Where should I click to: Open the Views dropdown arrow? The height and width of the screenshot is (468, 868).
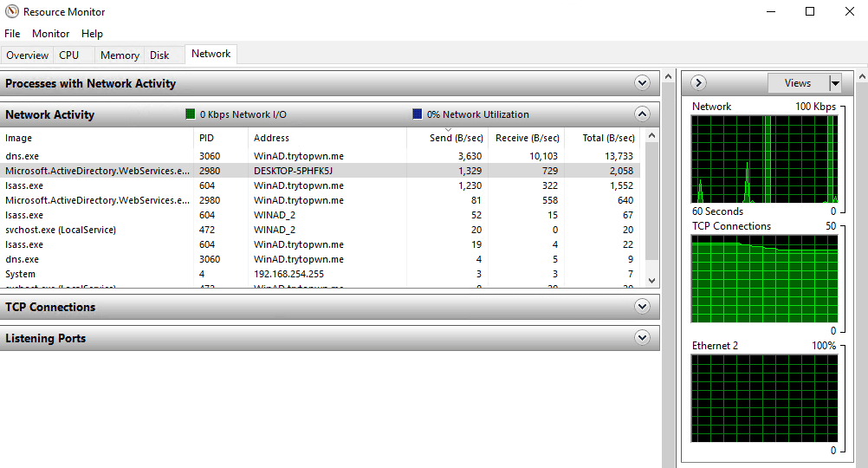coord(835,83)
